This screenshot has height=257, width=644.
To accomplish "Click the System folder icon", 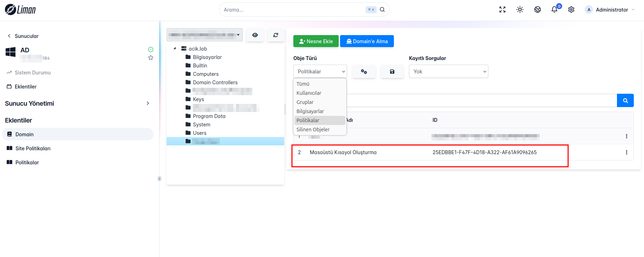I will 188,124.
